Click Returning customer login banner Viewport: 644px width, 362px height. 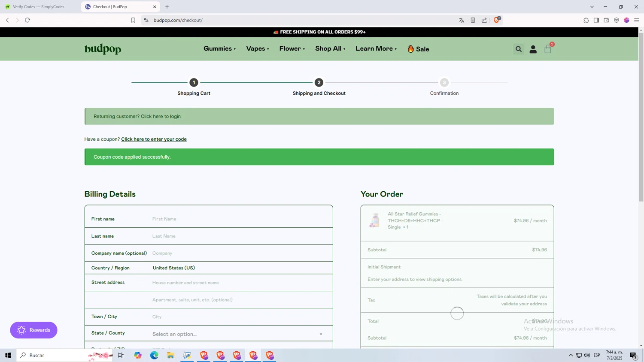(x=319, y=116)
